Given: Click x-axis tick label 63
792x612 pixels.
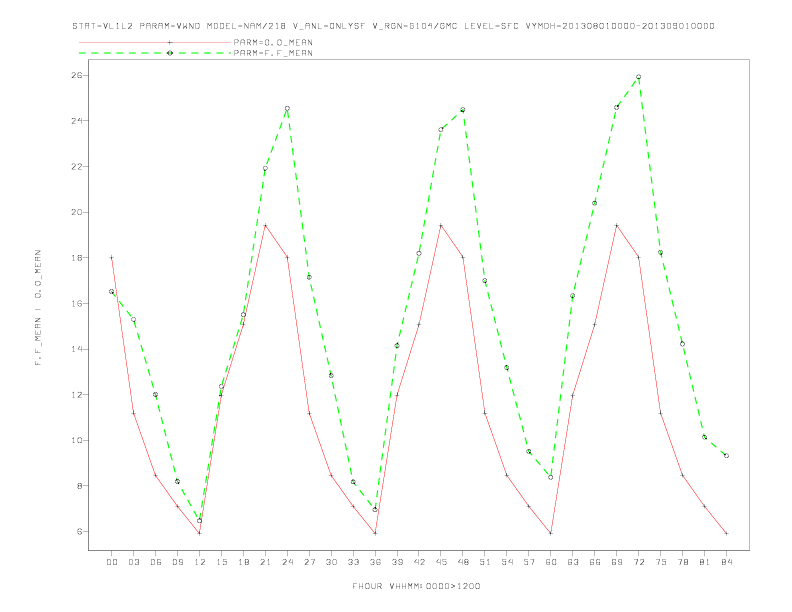Looking at the screenshot, I should point(573,562).
